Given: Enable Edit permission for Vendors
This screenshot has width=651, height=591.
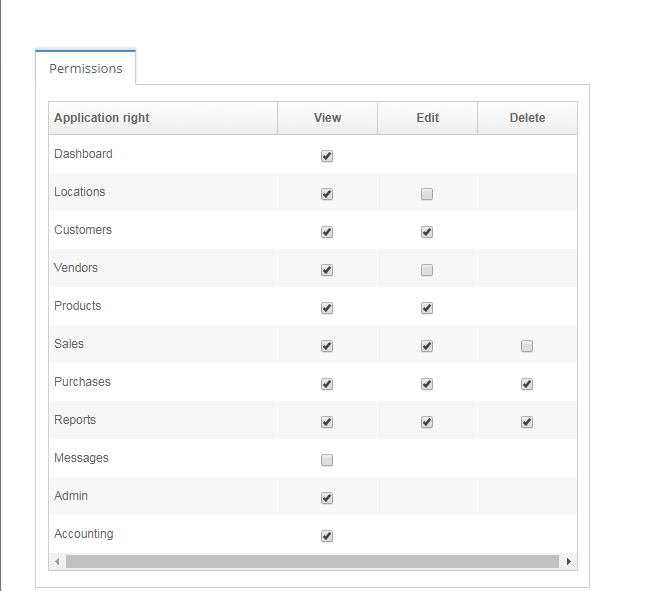Looking at the screenshot, I should [x=427, y=270].
